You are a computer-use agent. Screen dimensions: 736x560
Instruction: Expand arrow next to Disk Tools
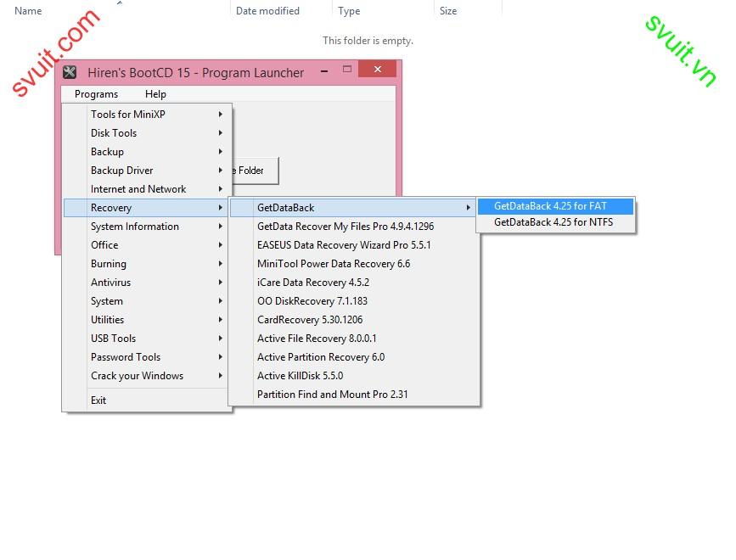220,132
